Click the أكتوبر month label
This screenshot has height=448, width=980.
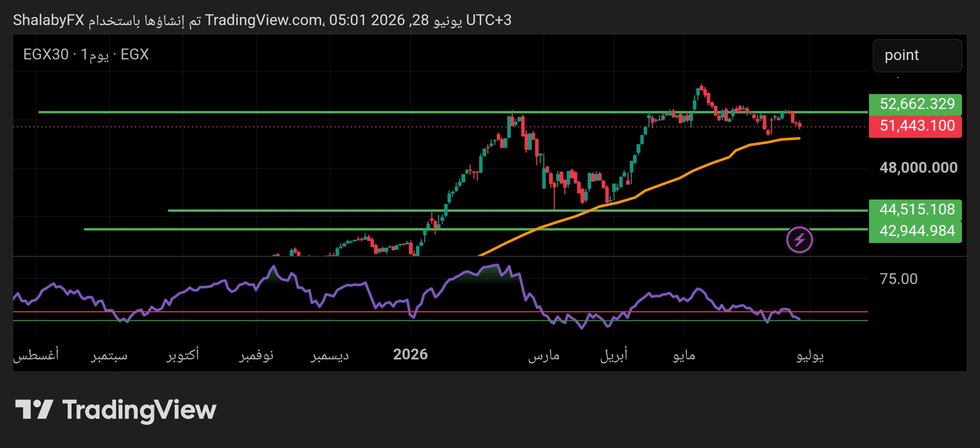tap(183, 355)
